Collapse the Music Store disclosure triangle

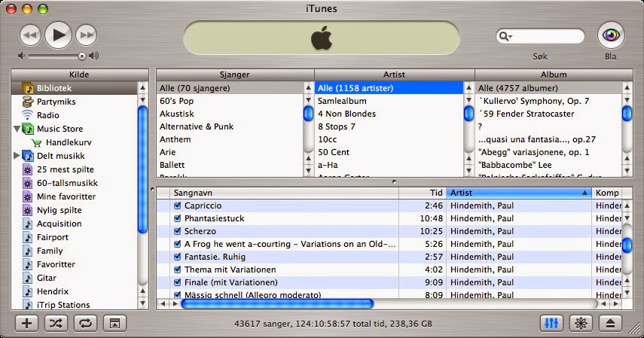click(17, 129)
